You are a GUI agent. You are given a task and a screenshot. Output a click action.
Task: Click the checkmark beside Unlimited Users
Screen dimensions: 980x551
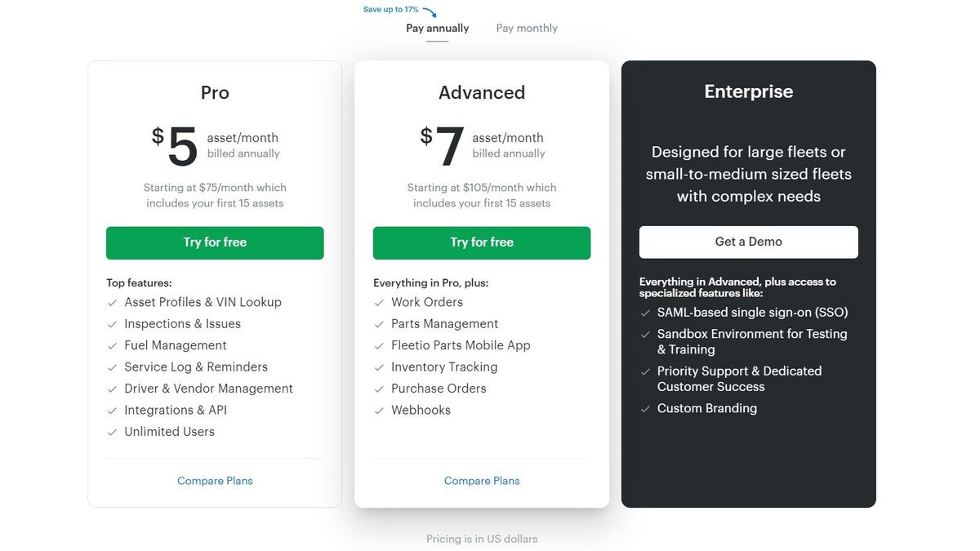(x=113, y=432)
